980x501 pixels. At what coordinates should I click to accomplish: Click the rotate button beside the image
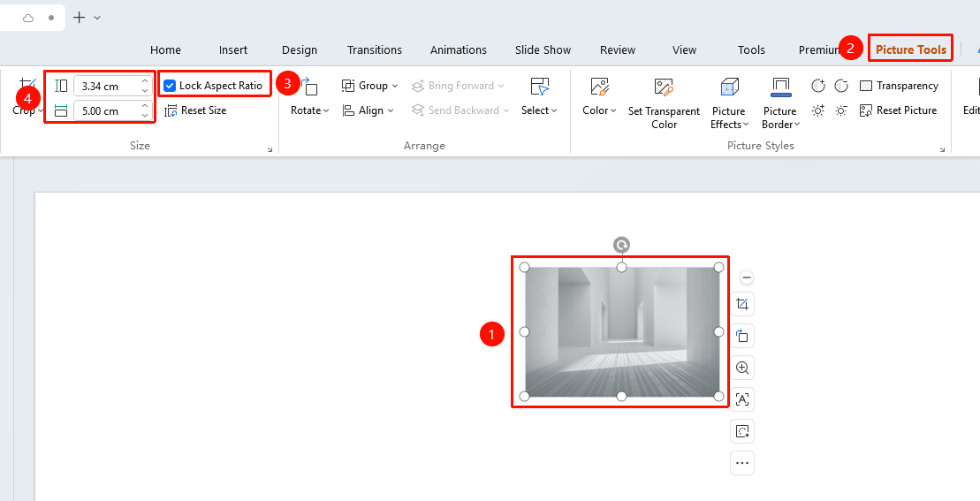click(x=742, y=336)
